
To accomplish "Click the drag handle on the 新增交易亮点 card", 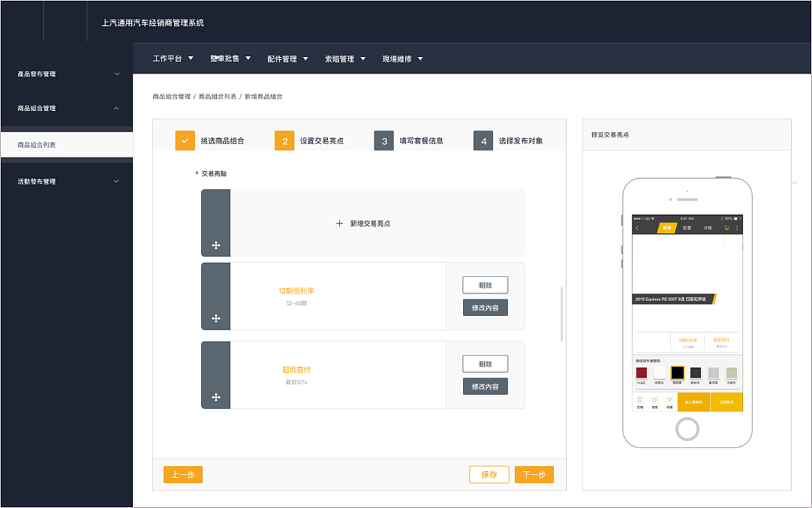I will 216,245.
